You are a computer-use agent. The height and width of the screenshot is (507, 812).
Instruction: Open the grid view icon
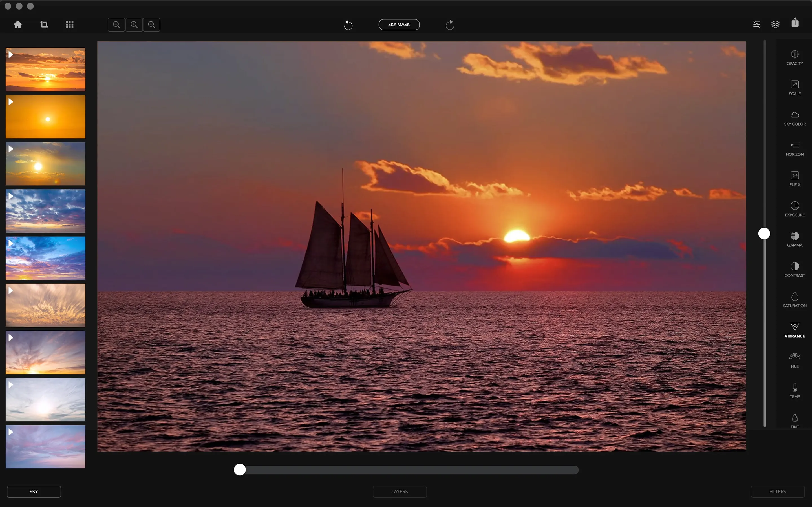[x=69, y=25]
